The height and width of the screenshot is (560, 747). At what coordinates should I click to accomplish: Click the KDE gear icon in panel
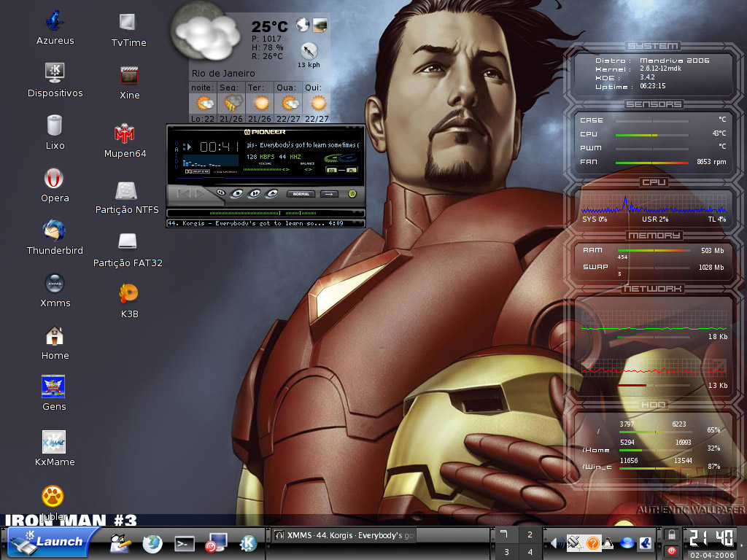[x=248, y=543]
